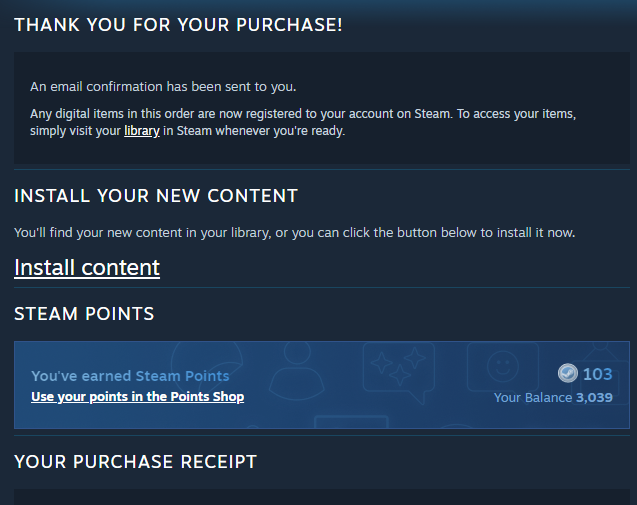This screenshot has width=637, height=505.
Task: Click the 103 earned points number
Action: tap(597, 374)
